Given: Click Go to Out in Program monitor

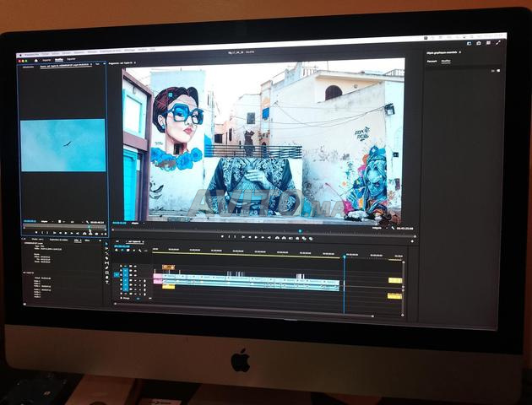Looking at the screenshot, I should 269,238.
